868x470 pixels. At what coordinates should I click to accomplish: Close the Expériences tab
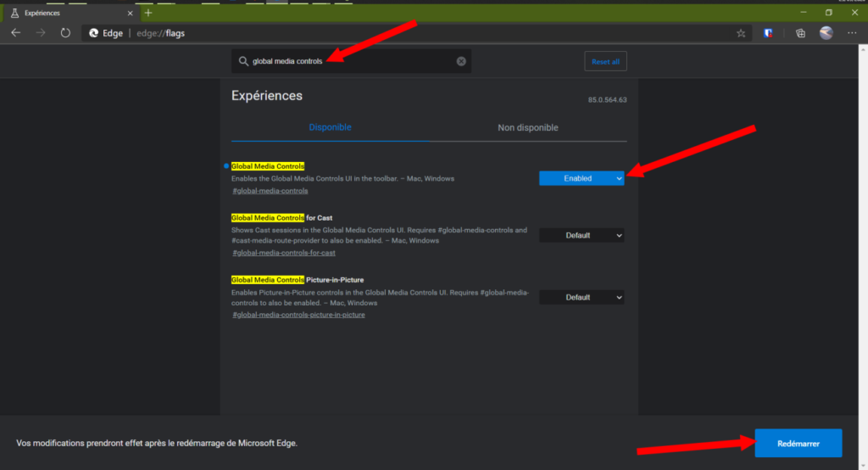coord(130,14)
